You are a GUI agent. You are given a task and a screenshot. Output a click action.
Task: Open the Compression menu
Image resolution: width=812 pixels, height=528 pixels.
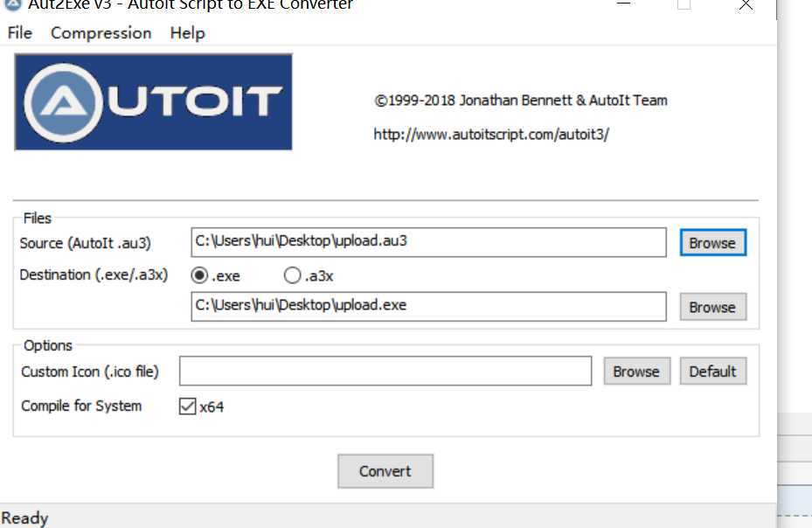(x=101, y=33)
